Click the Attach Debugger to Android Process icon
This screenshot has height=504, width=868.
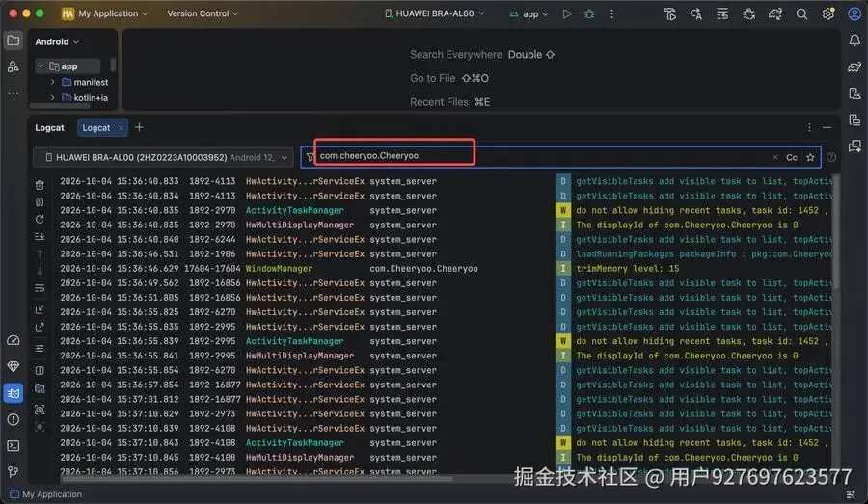click(x=749, y=14)
